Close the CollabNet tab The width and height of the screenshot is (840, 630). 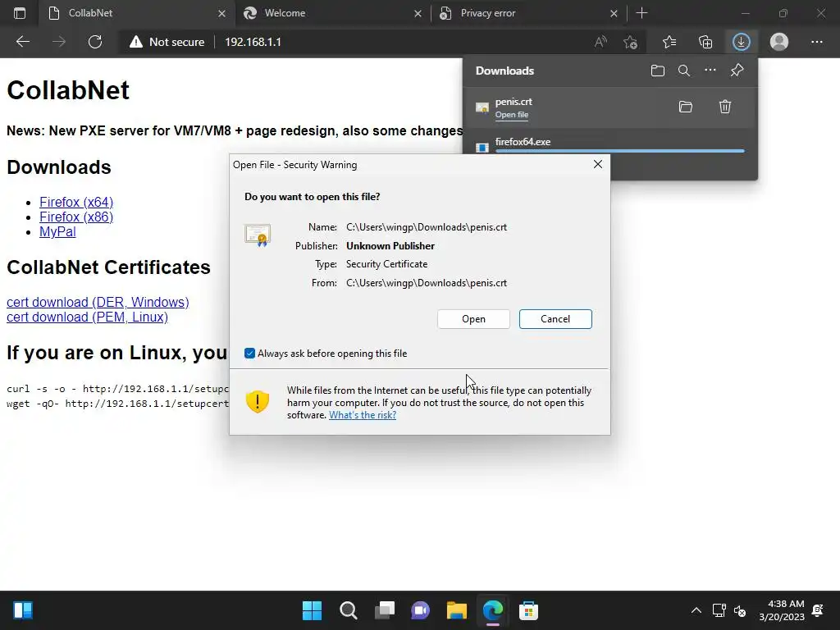[x=221, y=13]
